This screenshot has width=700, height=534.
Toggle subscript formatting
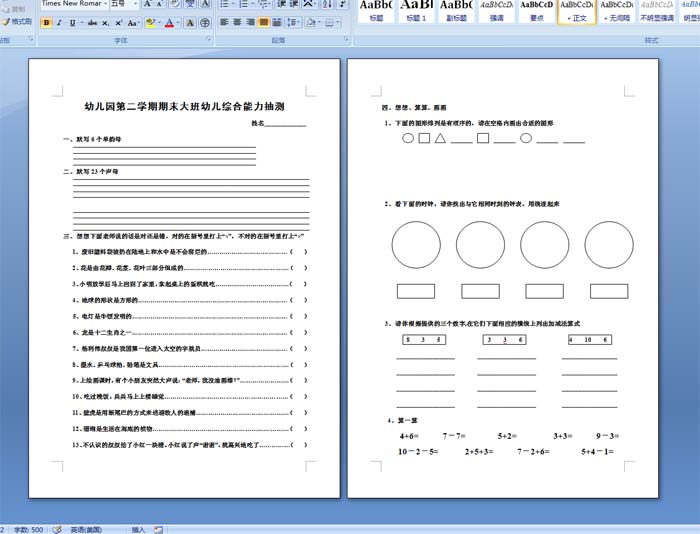click(105, 23)
